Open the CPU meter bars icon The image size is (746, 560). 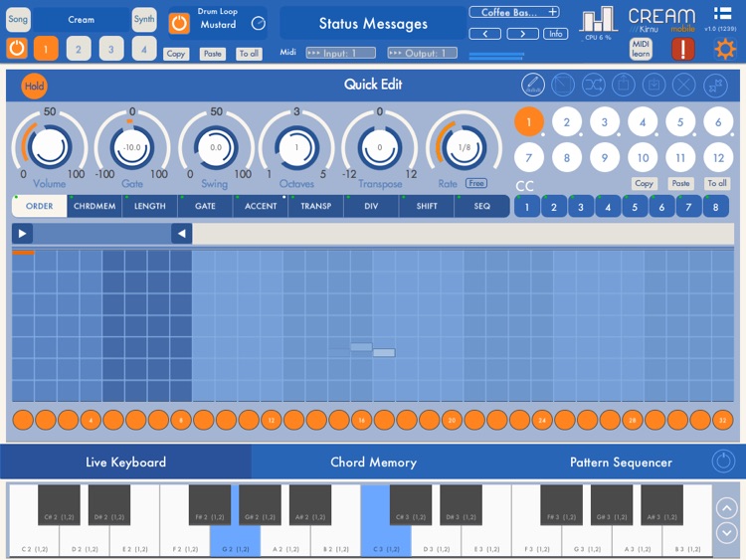coord(598,19)
